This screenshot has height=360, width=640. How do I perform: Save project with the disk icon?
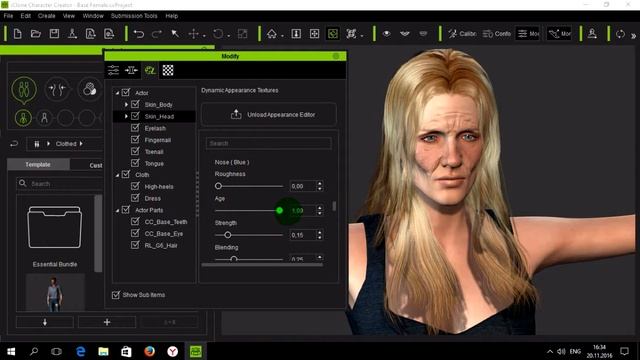54,33
